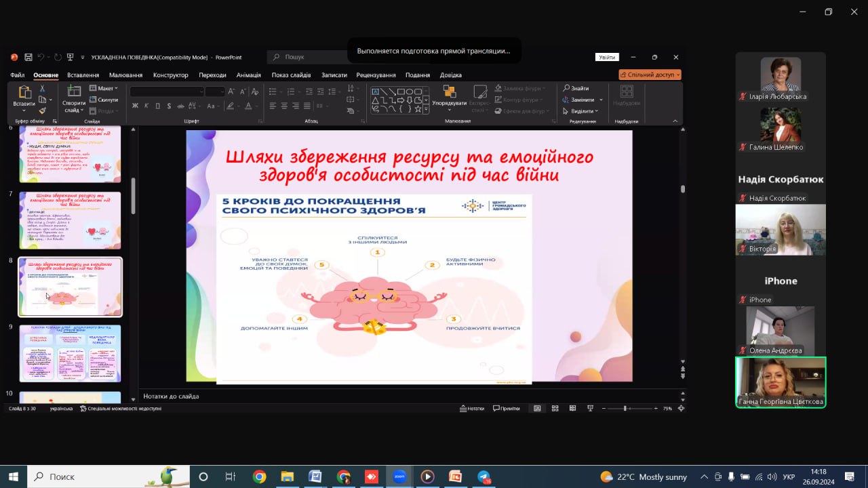Open the font name combo box
Viewport: 868px width, 488px height.
[167, 91]
